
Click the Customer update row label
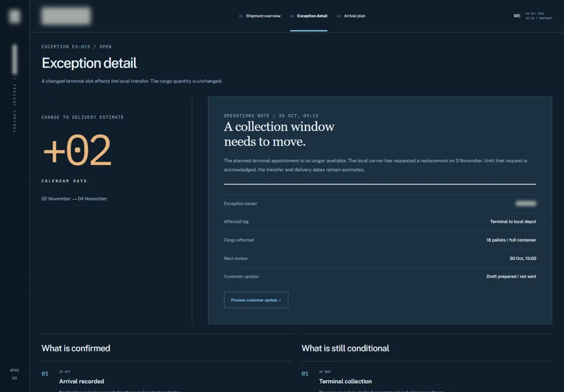[241, 276]
